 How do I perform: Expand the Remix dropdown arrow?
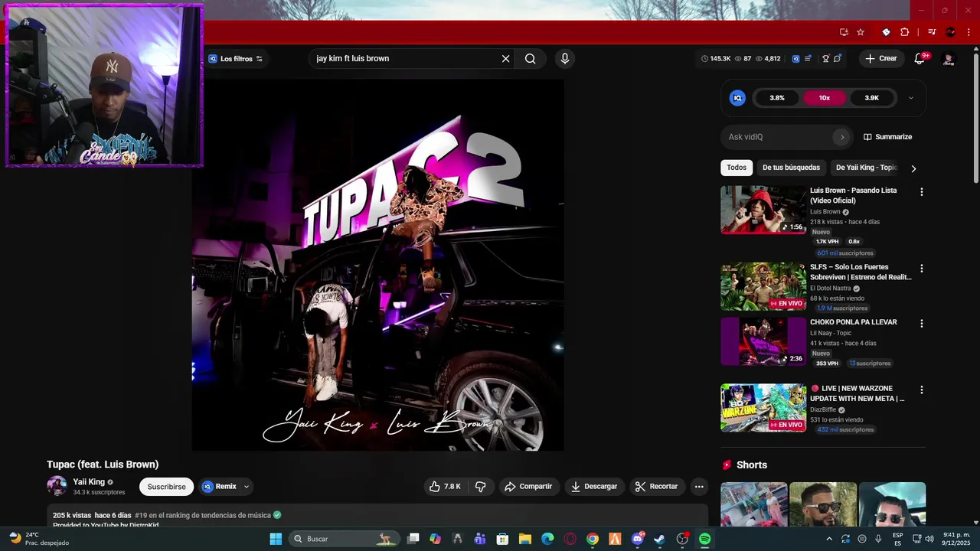coord(246,487)
